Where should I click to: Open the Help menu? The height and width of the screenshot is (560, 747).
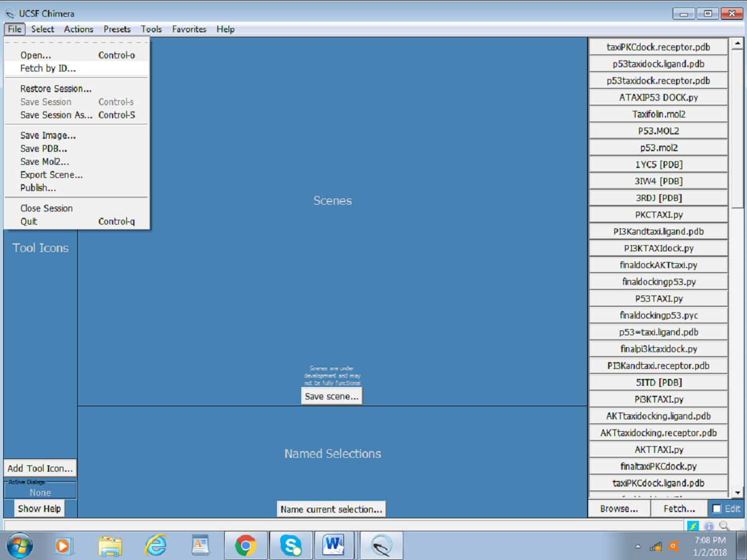225,29
